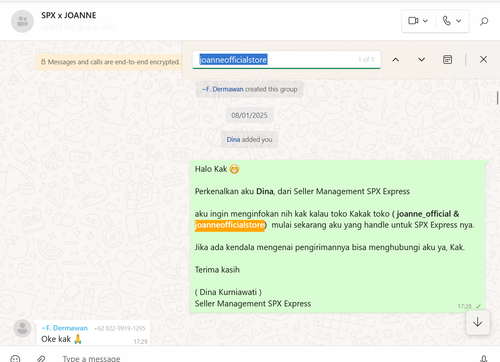Click the chat vertical scrollbar thumb
The image size is (500, 362).
pyautogui.click(x=498, y=98)
